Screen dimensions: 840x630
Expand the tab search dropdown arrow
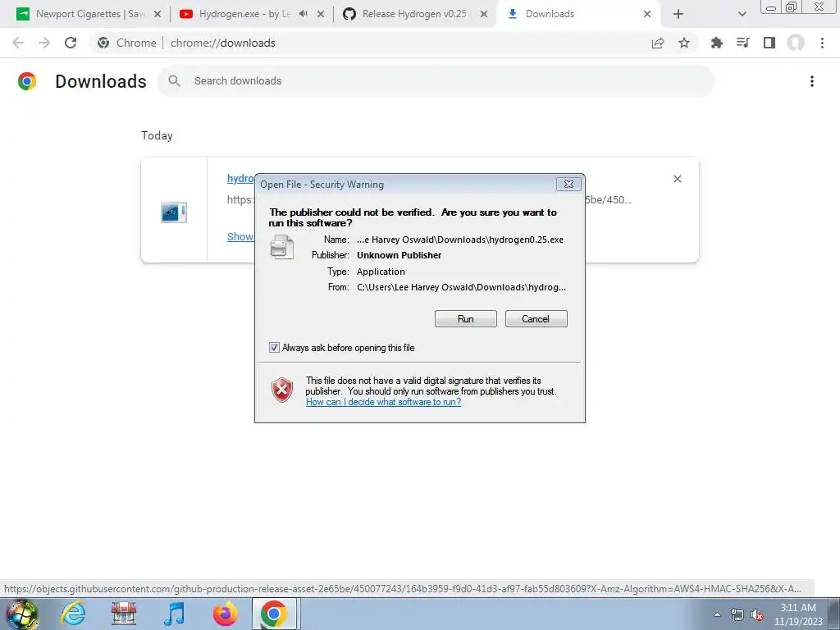[742, 14]
